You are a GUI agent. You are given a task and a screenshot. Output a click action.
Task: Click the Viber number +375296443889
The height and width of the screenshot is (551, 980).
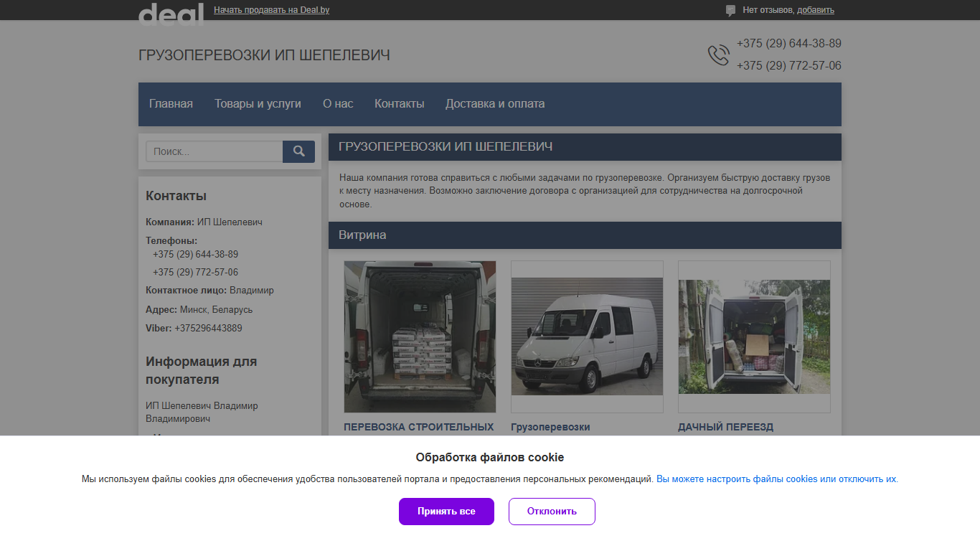[208, 328]
